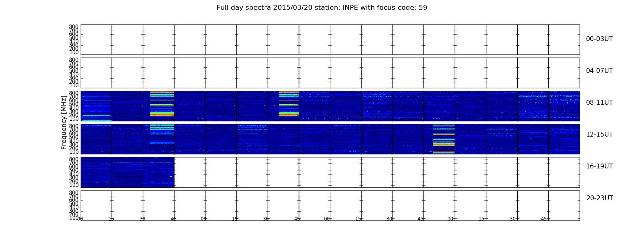644x245 pixels.
Task: Select the '08-11UT' row label
Action: 599,103
